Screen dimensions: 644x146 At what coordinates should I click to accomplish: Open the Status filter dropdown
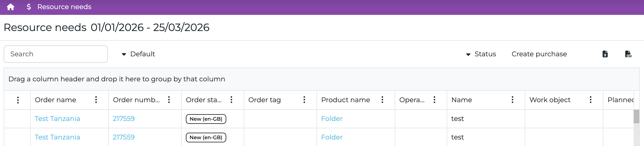coord(481,54)
